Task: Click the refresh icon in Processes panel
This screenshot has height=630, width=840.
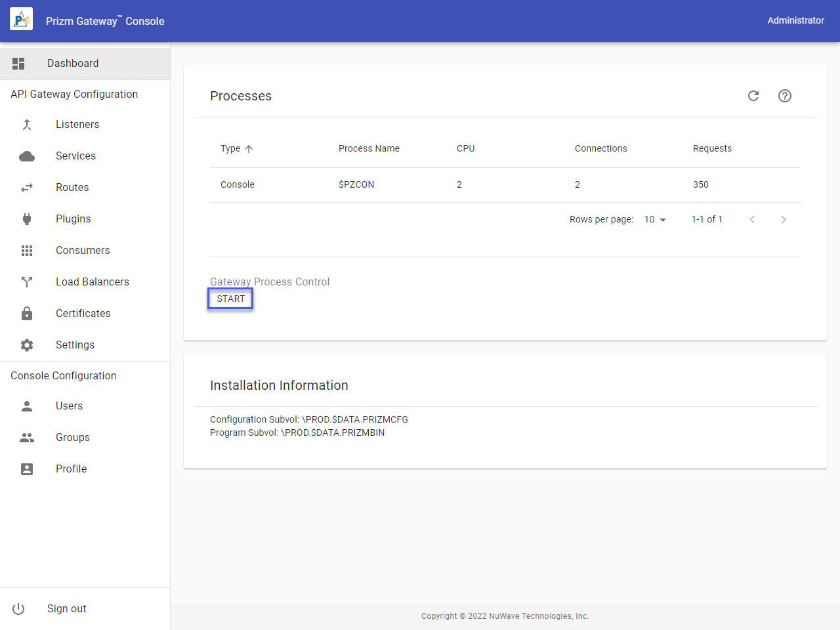Action: click(753, 96)
